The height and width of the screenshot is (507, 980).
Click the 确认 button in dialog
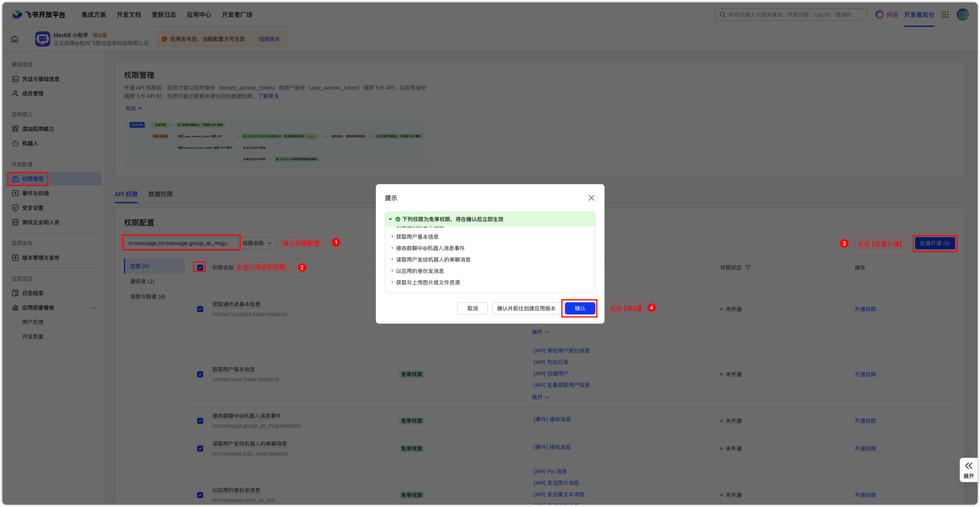click(580, 308)
